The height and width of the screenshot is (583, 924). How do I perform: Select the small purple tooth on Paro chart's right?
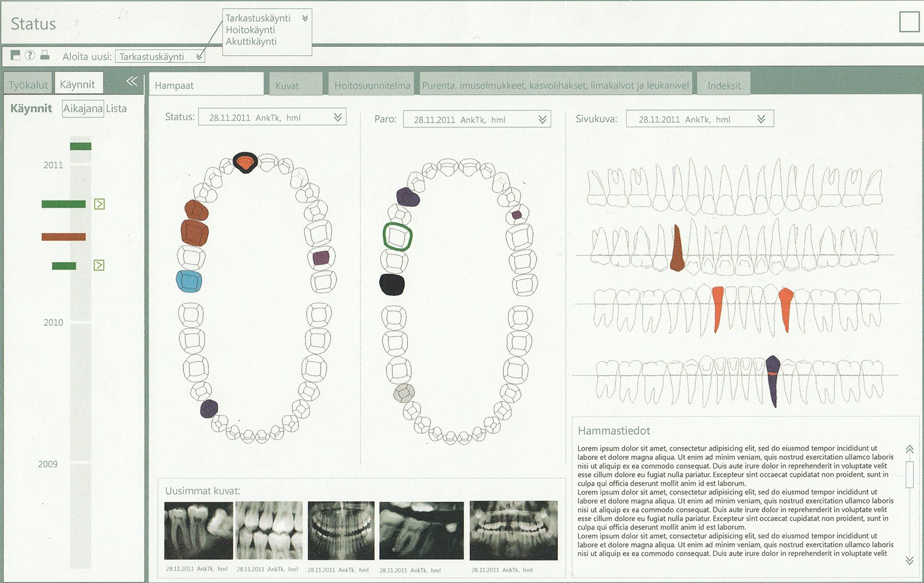coord(516,215)
